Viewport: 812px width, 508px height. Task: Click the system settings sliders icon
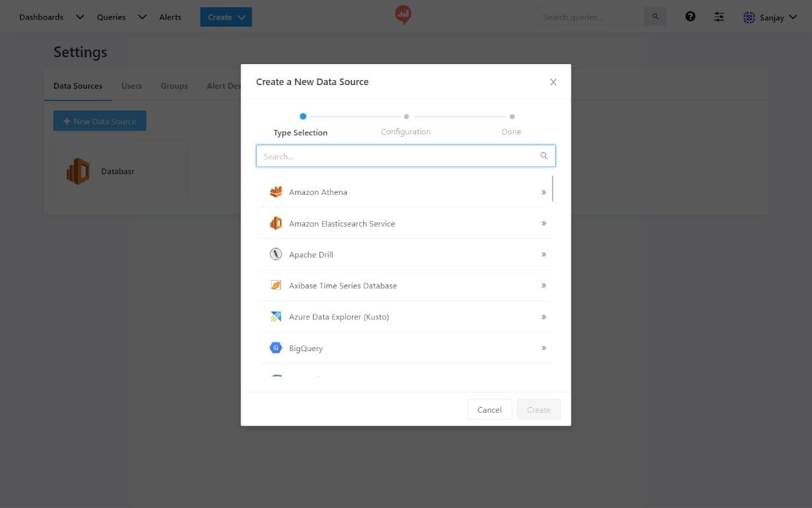[x=719, y=17]
